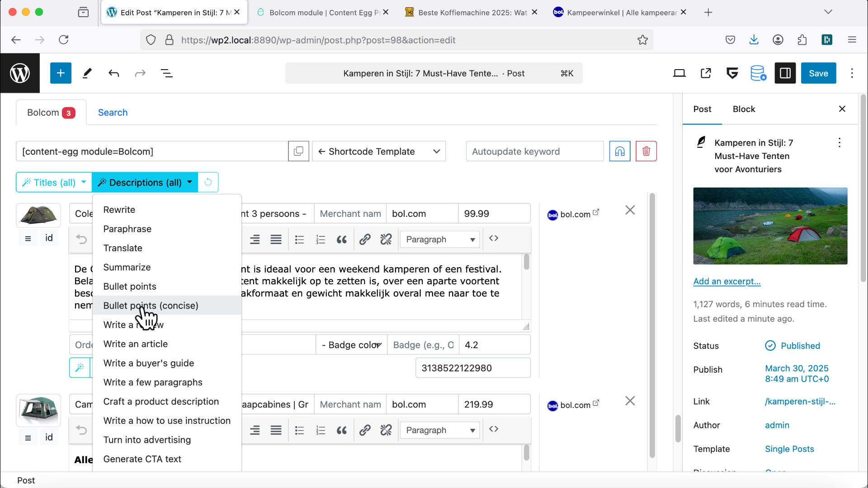This screenshot has width=868, height=488.
Task: Choose Bullet points (concise) from the menu
Action: coord(151,305)
